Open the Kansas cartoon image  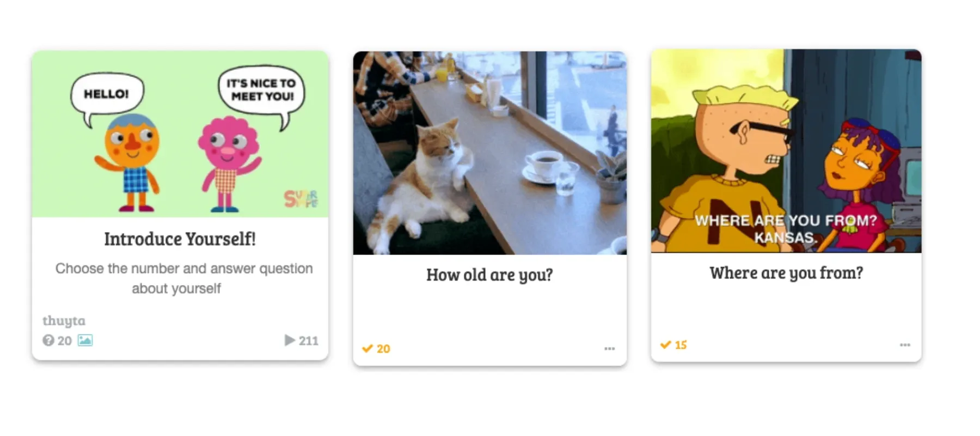[786, 151]
